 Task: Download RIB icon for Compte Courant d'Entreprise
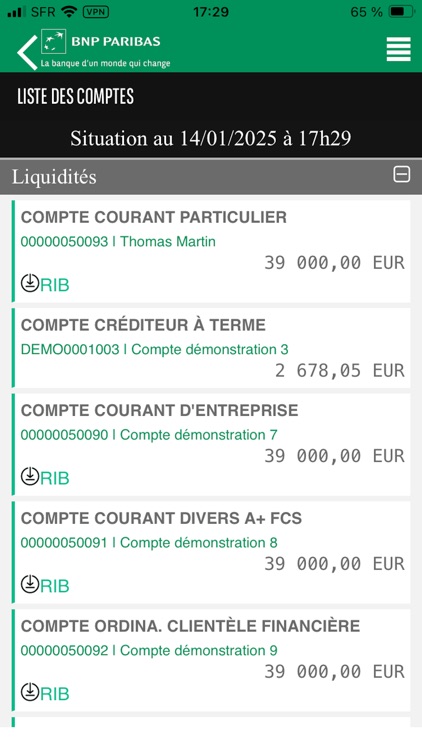(x=30, y=476)
